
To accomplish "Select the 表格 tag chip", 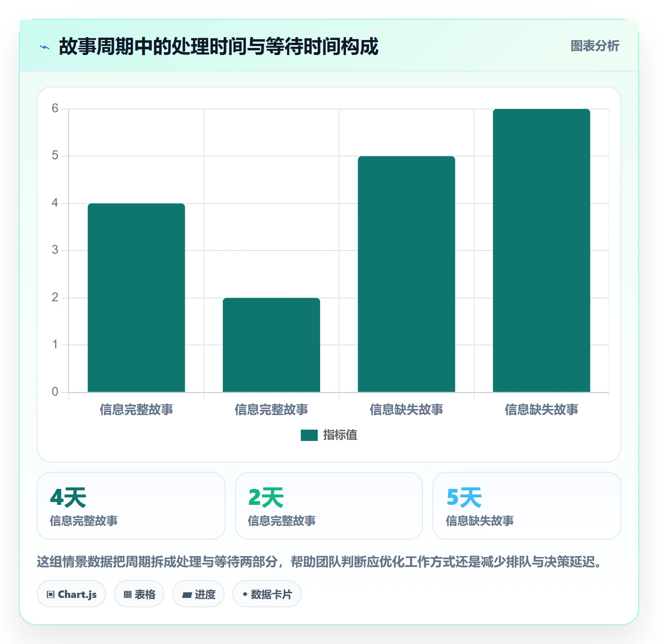I will point(139,594).
